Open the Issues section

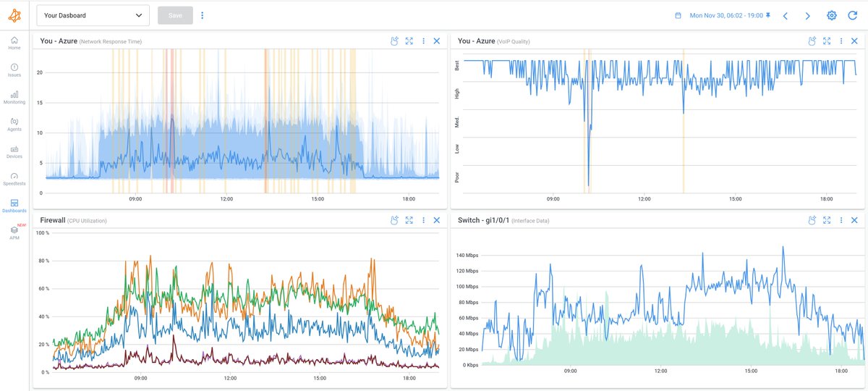coord(14,70)
